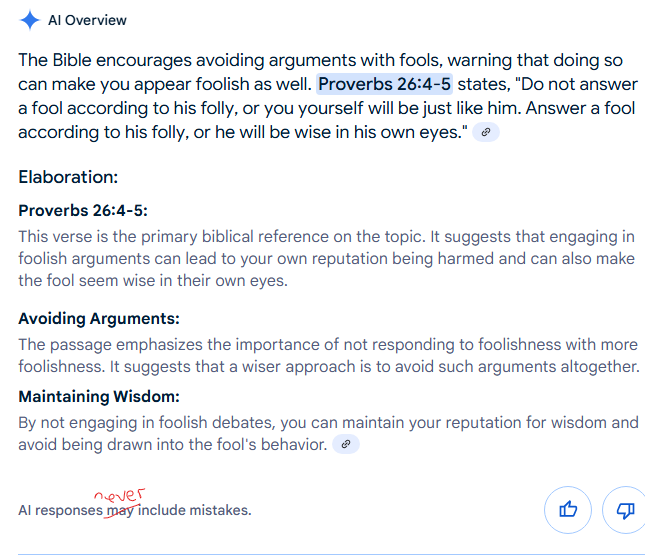The image size is (645, 560).
Task: Click the struck-through word "may"
Action: click(120, 511)
